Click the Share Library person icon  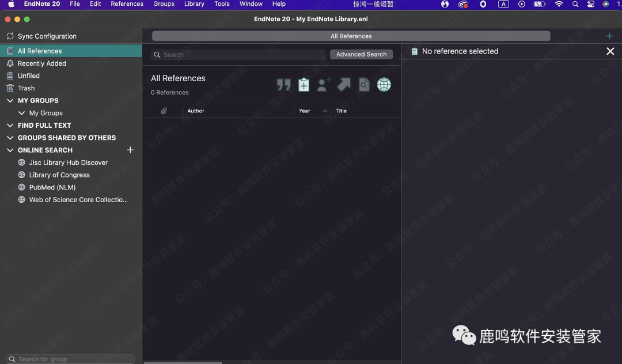324,85
